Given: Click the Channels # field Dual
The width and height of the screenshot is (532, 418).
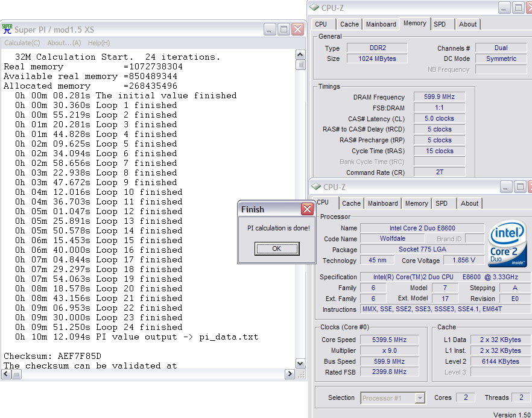Looking at the screenshot, I should [501, 48].
